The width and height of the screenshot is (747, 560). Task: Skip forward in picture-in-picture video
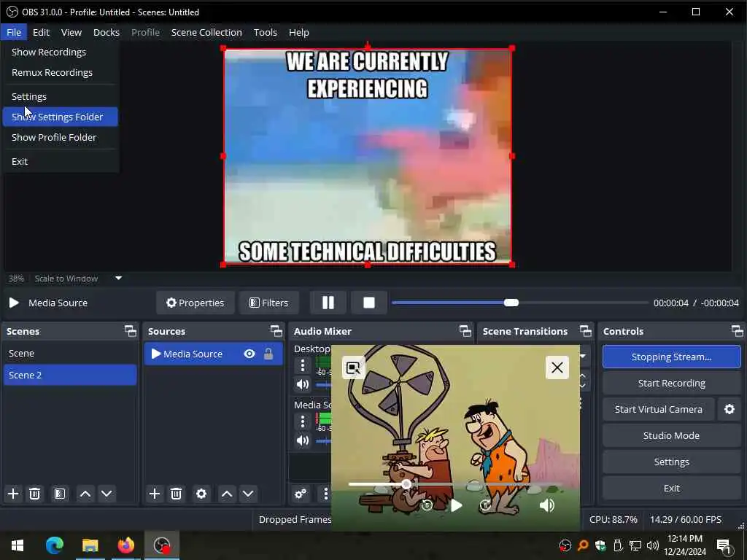[485, 505]
